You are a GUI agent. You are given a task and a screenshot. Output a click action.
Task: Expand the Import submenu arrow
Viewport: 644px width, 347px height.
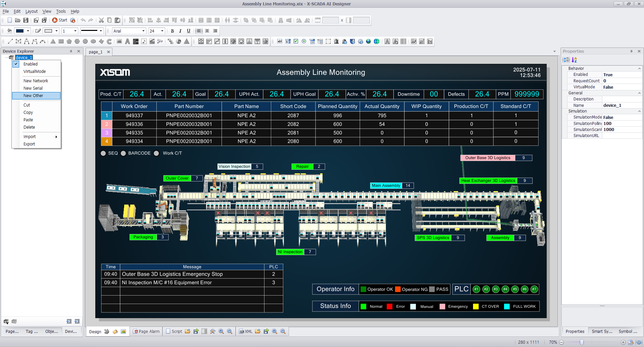[56, 137]
